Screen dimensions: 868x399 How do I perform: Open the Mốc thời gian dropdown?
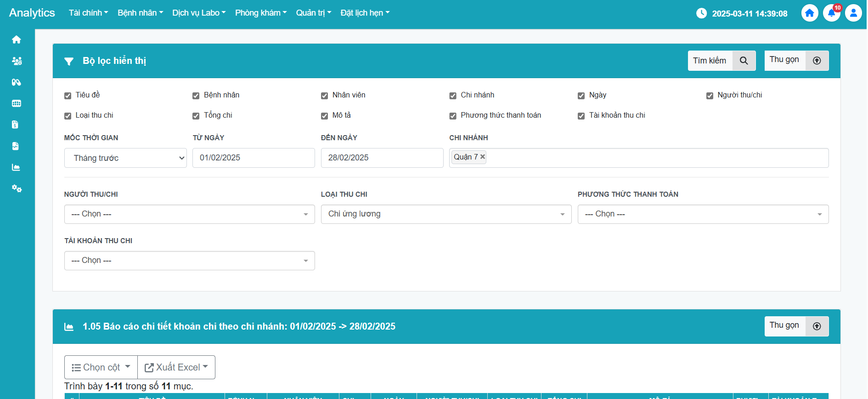pos(125,158)
